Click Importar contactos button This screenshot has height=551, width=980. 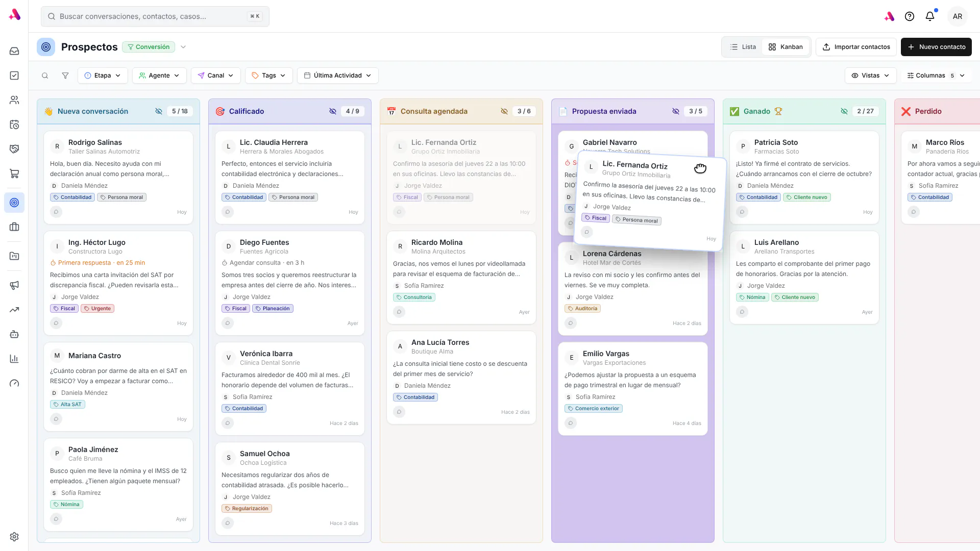856,47
